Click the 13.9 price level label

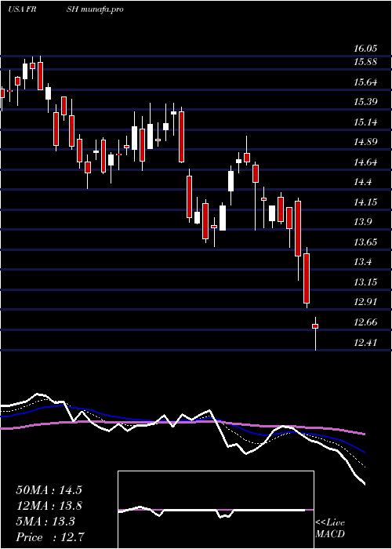tap(363, 222)
